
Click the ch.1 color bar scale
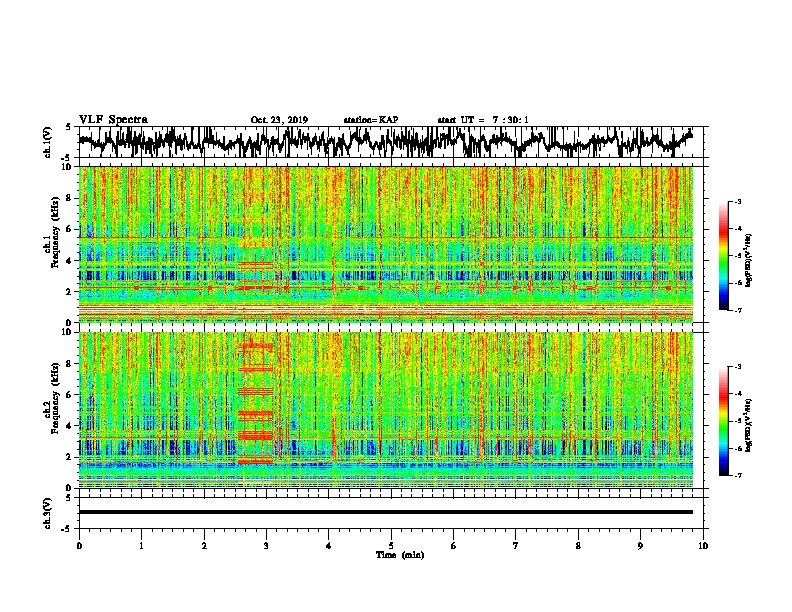click(723, 256)
